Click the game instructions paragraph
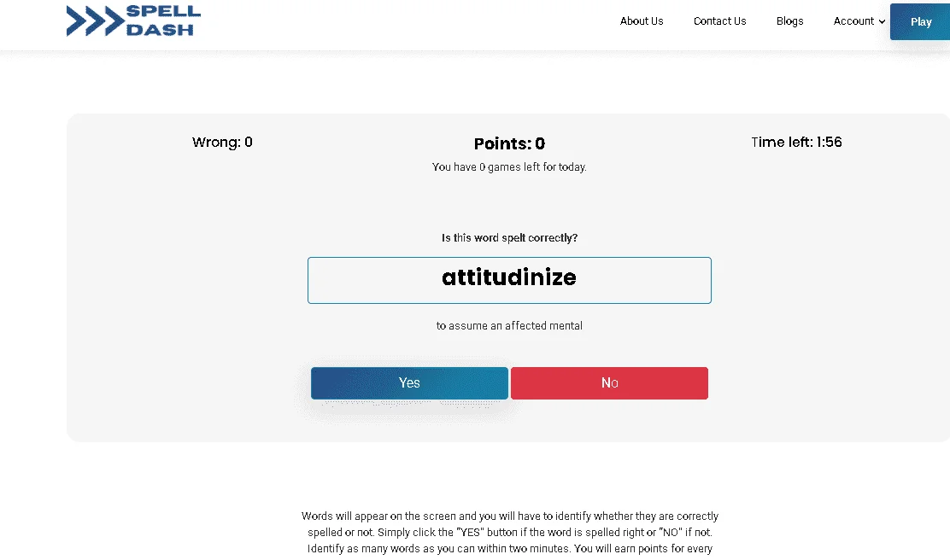Screen dimensions: 950x560 tap(509, 532)
